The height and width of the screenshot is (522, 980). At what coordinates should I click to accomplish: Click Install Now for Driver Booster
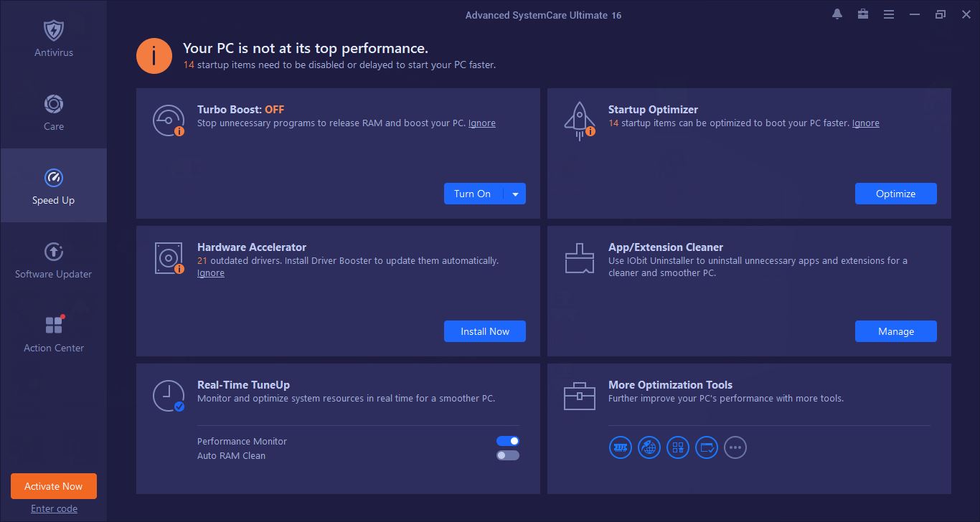coord(485,331)
